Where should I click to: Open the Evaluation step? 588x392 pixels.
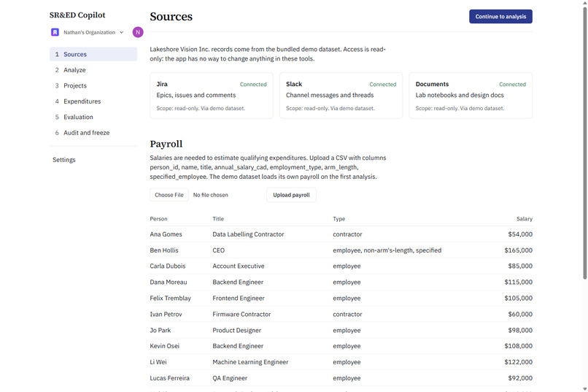[93, 117]
